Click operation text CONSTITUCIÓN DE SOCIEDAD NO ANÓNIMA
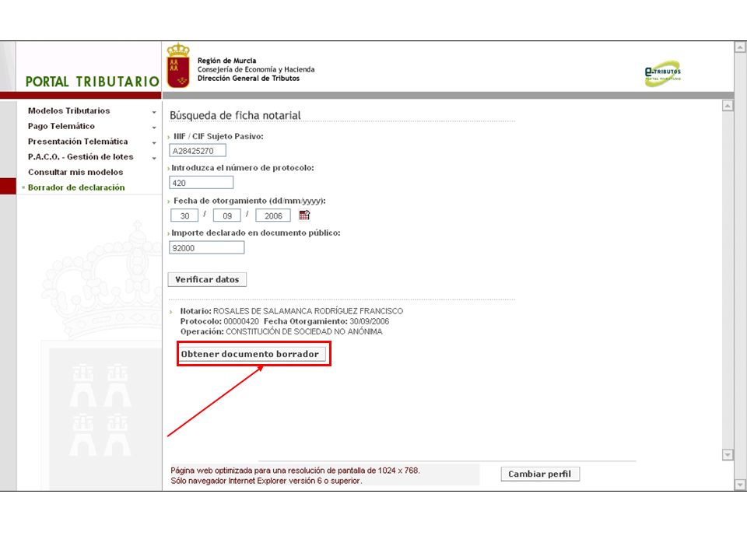This screenshot has width=747, height=560. click(x=304, y=331)
